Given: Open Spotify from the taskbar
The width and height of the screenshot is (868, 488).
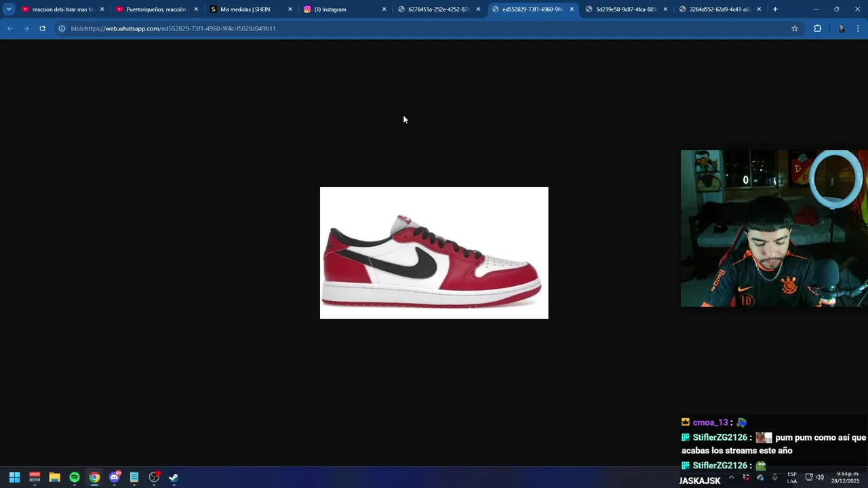Looking at the screenshot, I should click(75, 477).
